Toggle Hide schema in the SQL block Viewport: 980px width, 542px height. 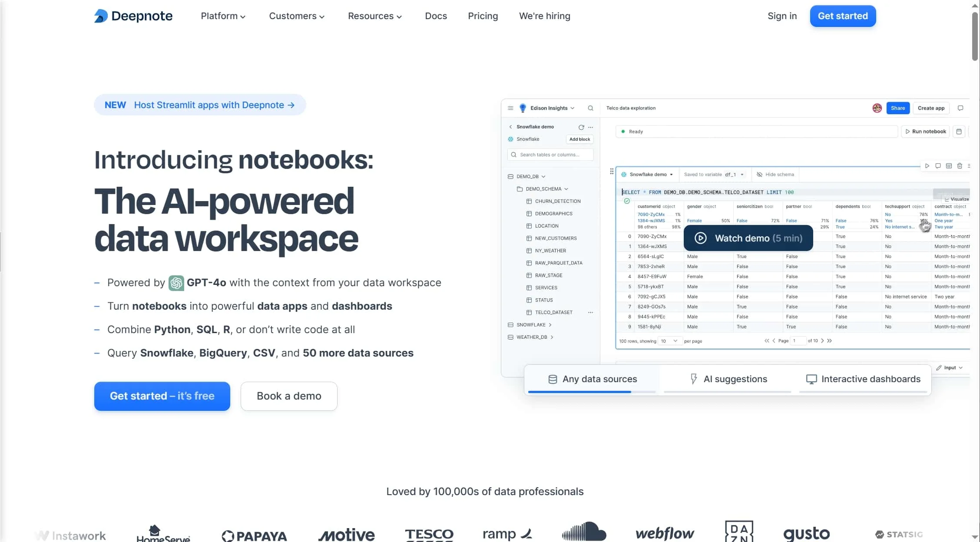[x=775, y=175]
